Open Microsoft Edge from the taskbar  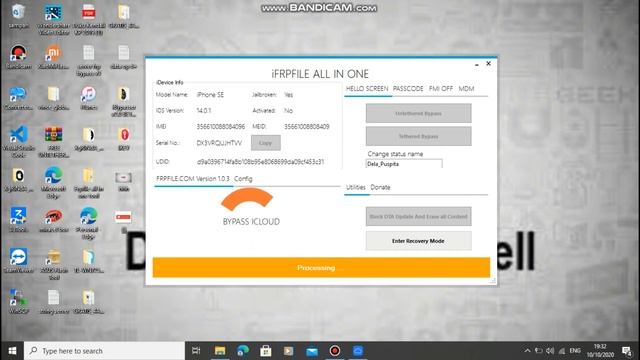[243, 351]
